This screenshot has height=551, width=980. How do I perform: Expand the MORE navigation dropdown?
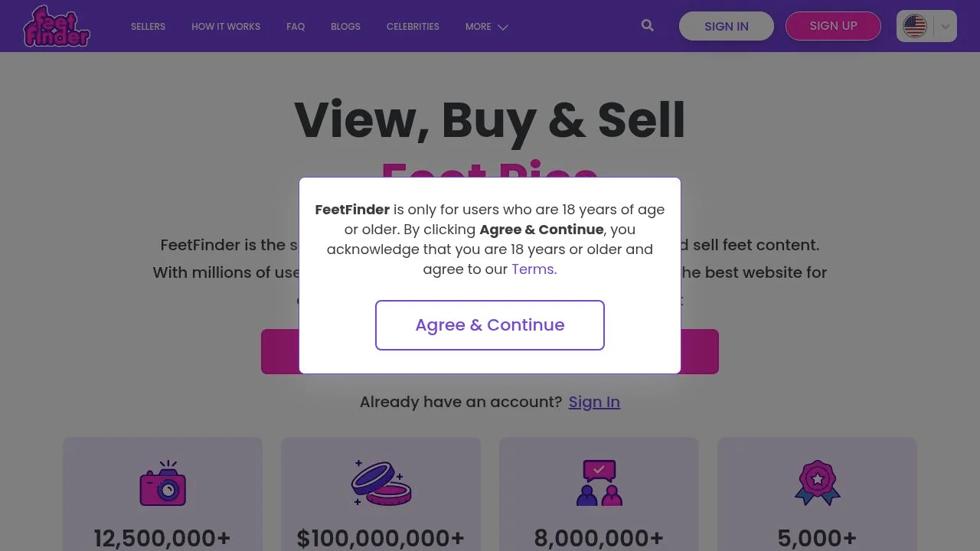pos(485,27)
